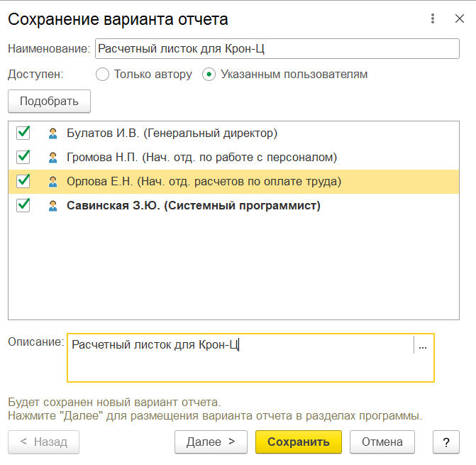Proceed with the Далее button

pyautogui.click(x=211, y=442)
